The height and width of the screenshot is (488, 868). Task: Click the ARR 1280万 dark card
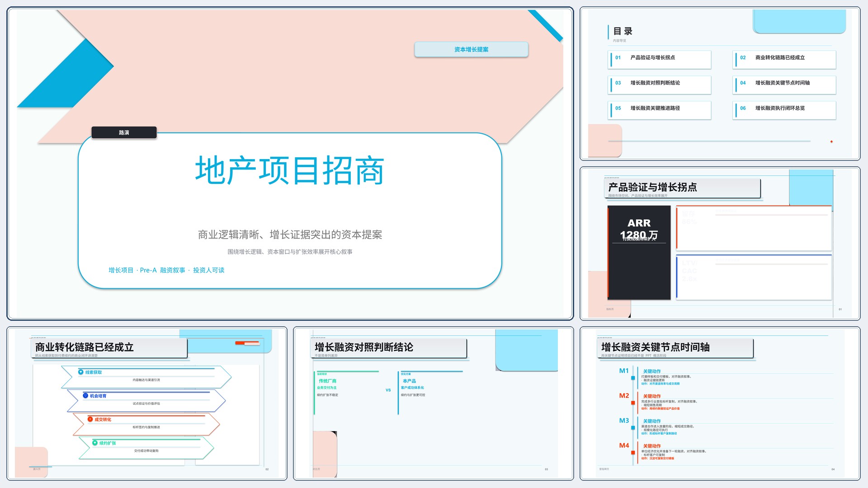click(639, 253)
